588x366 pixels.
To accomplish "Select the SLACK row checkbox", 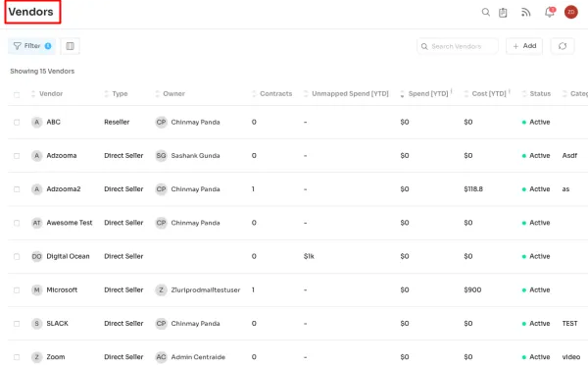I will (x=17, y=324).
